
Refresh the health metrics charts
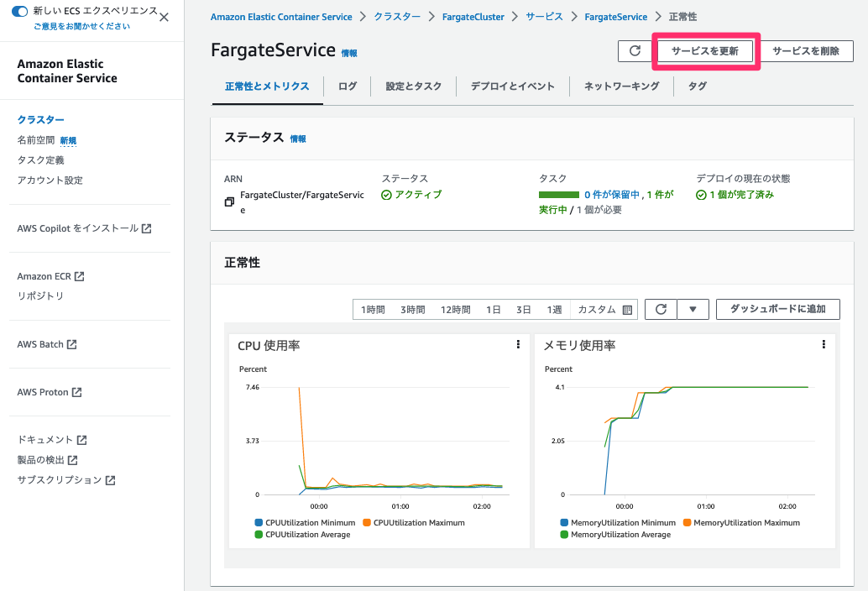660,309
